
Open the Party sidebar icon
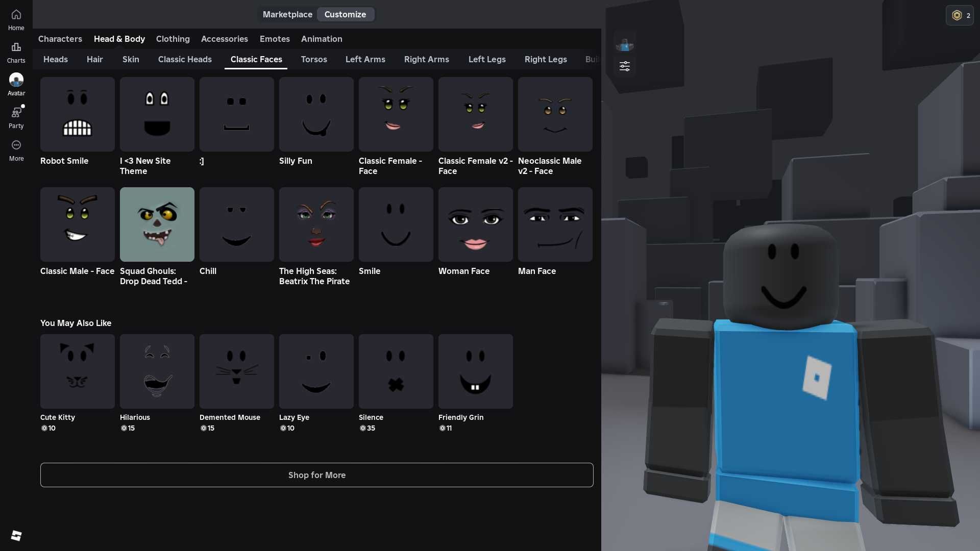click(x=16, y=118)
